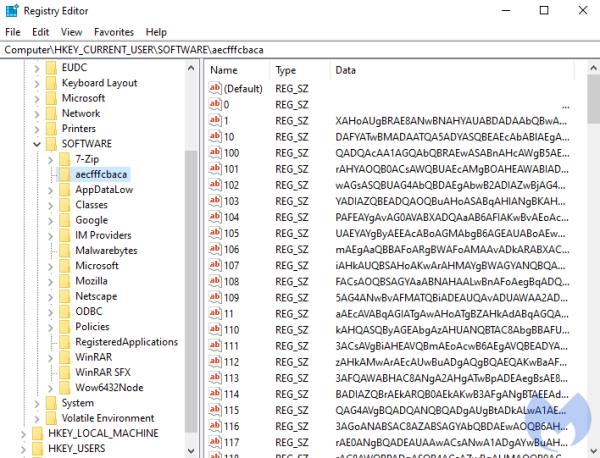Collapse the SOFTWARE tree node
The width and height of the screenshot is (600, 458).
pos(37,144)
